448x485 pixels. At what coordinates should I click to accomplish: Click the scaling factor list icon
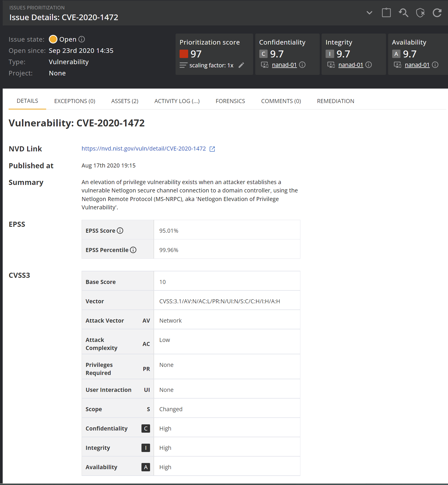tap(183, 65)
